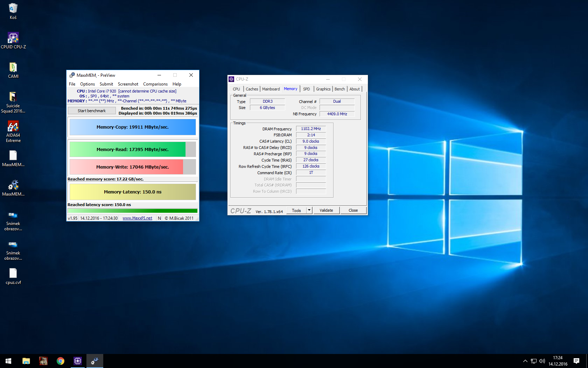Viewport: 588px width, 368px height.
Task: Open the CPUID CPU-Z desktop shortcut
Action: pyautogui.click(x=13, y=41)
